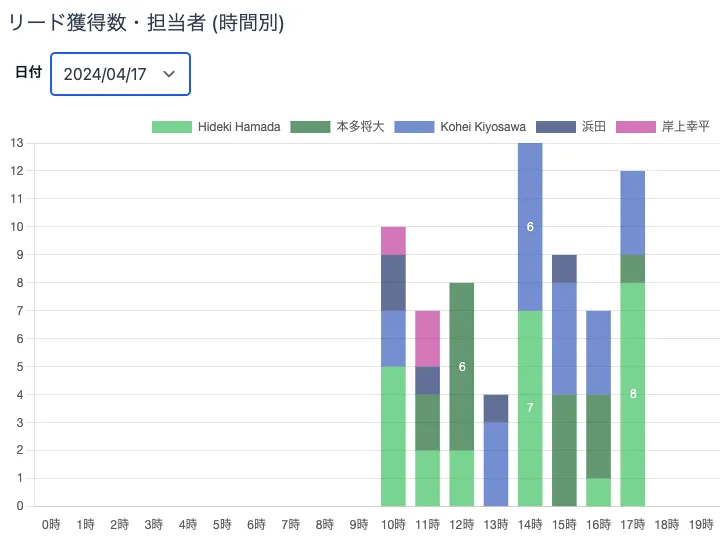Image resolution: width=720 pixels, height=541 pixels.
Task: Click the light green Hideki Hamada swatch
Action: click(x=171, y=127)
